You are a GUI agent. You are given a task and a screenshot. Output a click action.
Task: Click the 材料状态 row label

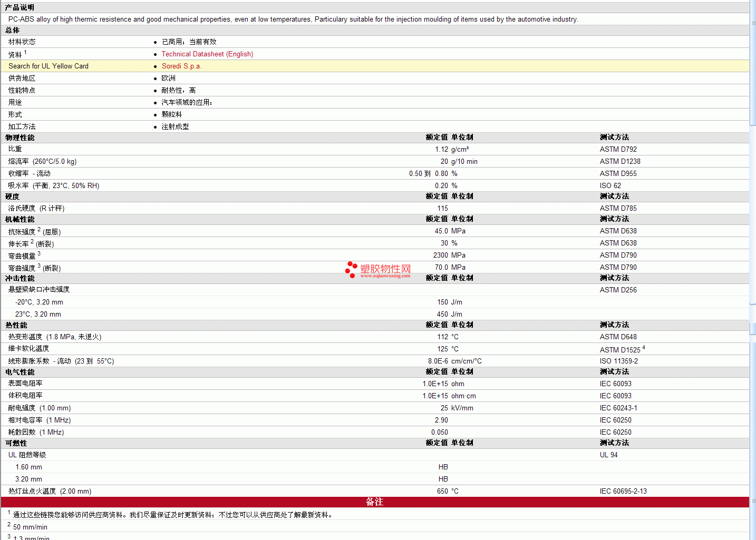click(22, 42)
